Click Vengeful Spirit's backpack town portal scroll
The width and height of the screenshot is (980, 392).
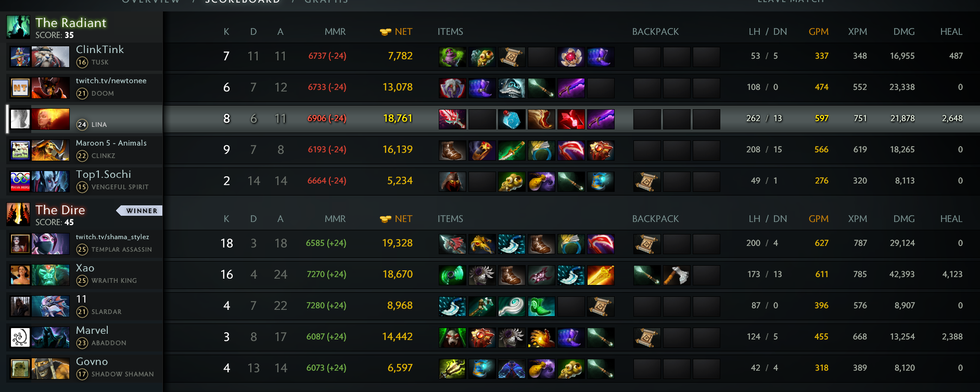(647, 181)
